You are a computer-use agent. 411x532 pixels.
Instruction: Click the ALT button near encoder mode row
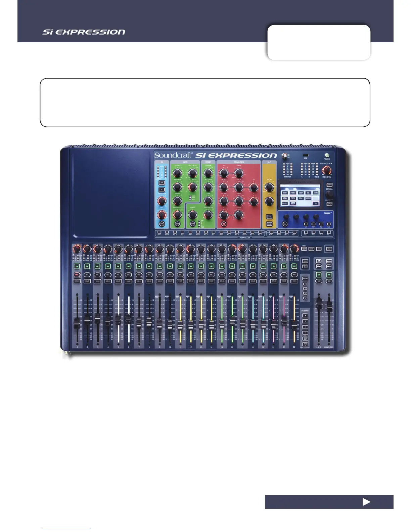[329, 249]
